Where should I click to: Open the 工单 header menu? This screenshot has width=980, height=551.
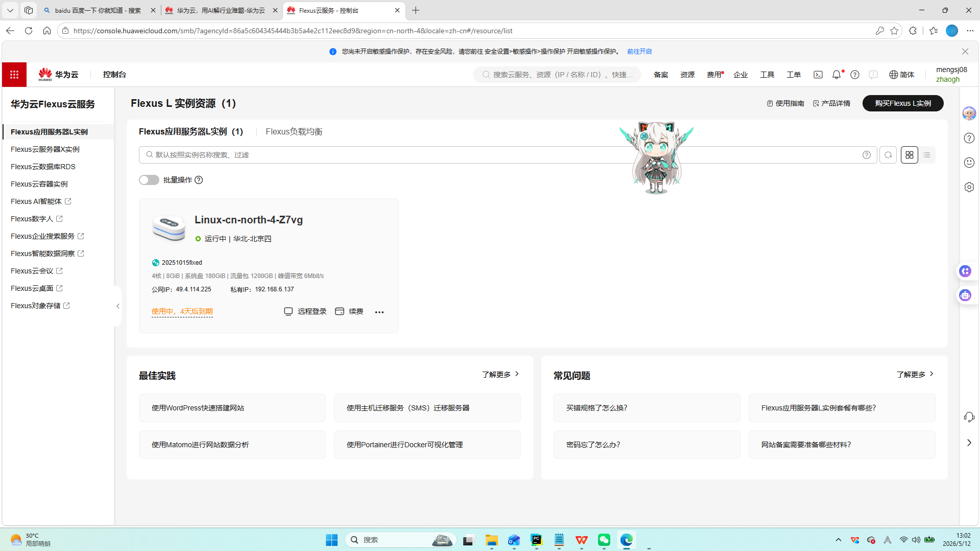tap(794, 75)
